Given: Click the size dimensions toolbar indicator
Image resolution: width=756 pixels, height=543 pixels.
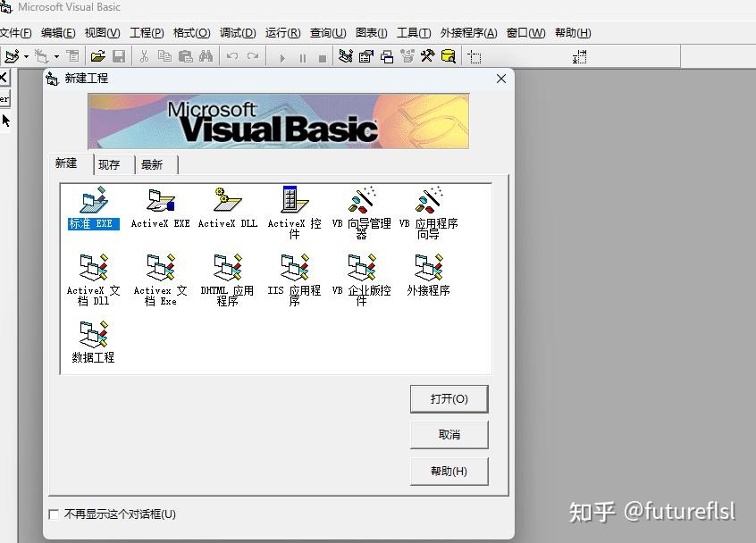Looking at the screenshot, I should (580, 57).
